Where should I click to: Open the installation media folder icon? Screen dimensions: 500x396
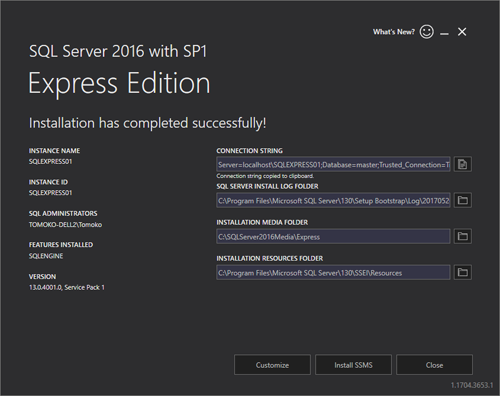(x=463, y=236)
